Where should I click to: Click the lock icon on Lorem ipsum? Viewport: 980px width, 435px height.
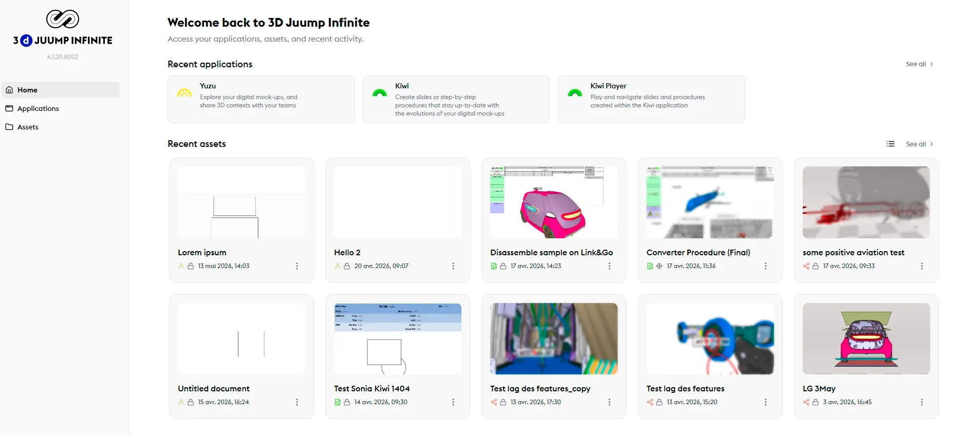pyautogui.click(x=191, y=266)
